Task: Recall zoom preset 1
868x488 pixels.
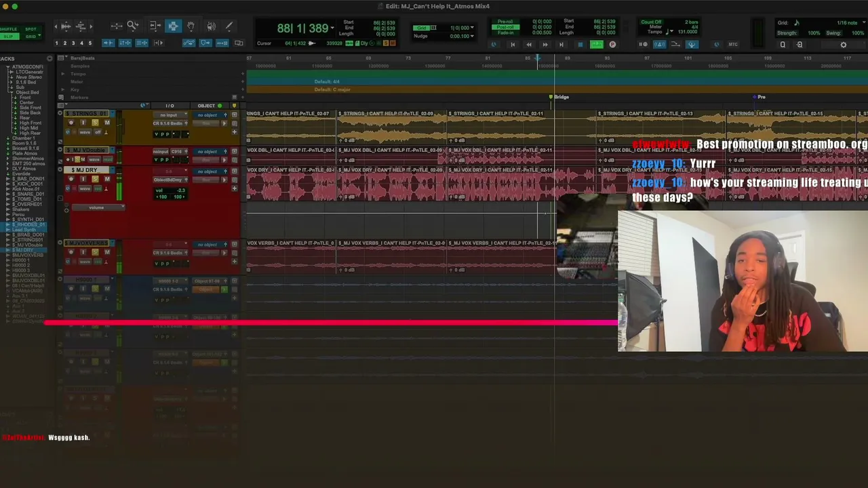Action: tap(58, 43)
